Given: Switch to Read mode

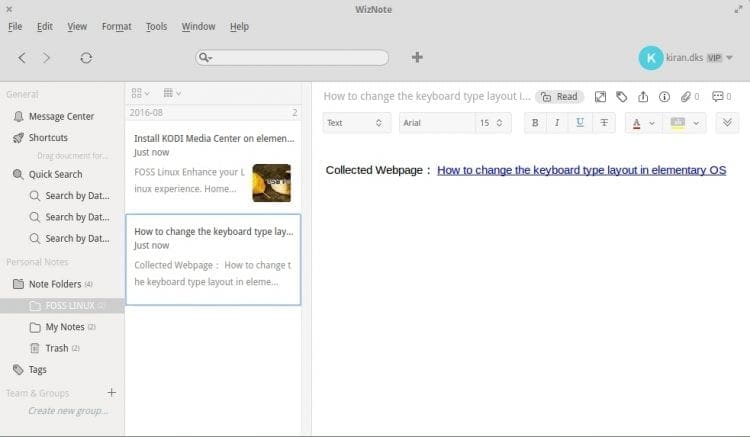Looking at the screenshot, I should point(560,97).
